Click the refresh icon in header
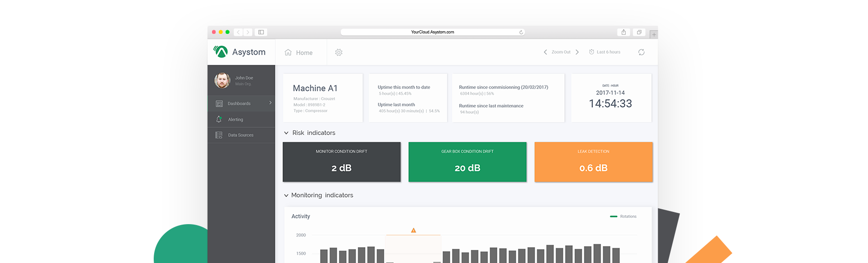Image resolution: width=868 pixels, height=263 pixels. pyautogui.click(x=641, y=52)
